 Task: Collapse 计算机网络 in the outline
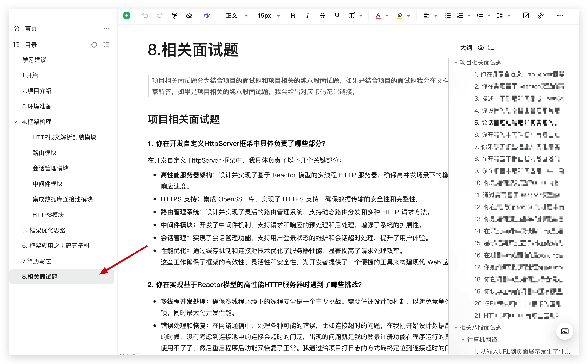463,340
